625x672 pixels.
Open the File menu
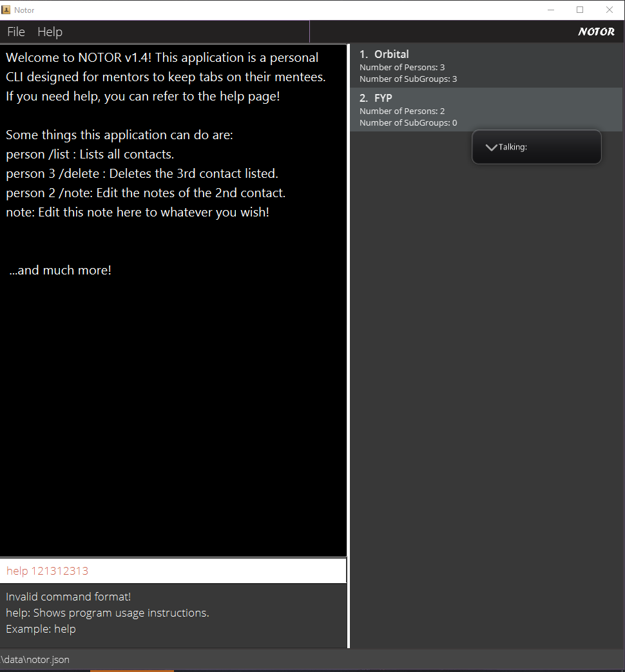click(16, 32)
